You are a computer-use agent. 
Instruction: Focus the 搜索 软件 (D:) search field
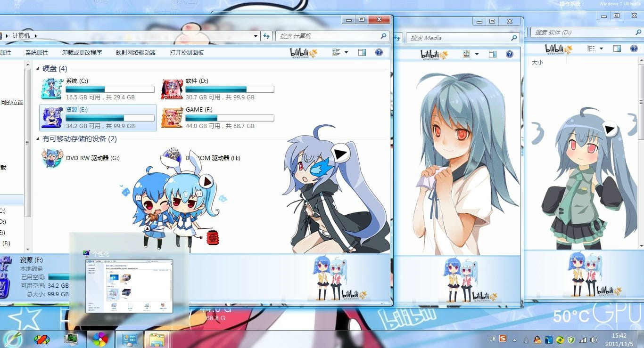(x=587, y=32)
